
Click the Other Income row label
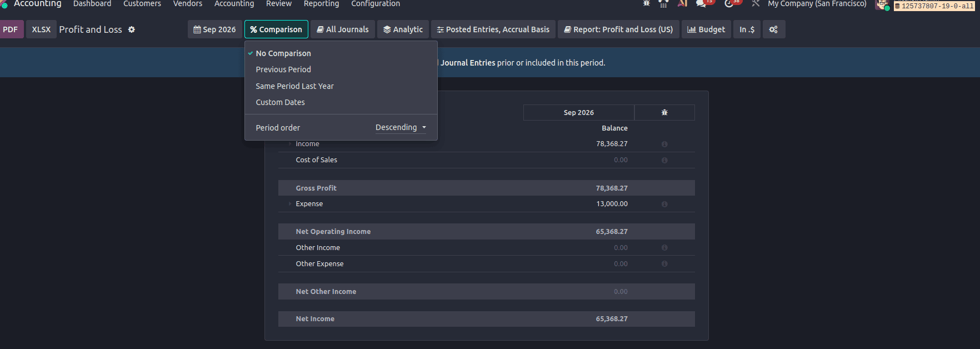click(x=318, y=248)
